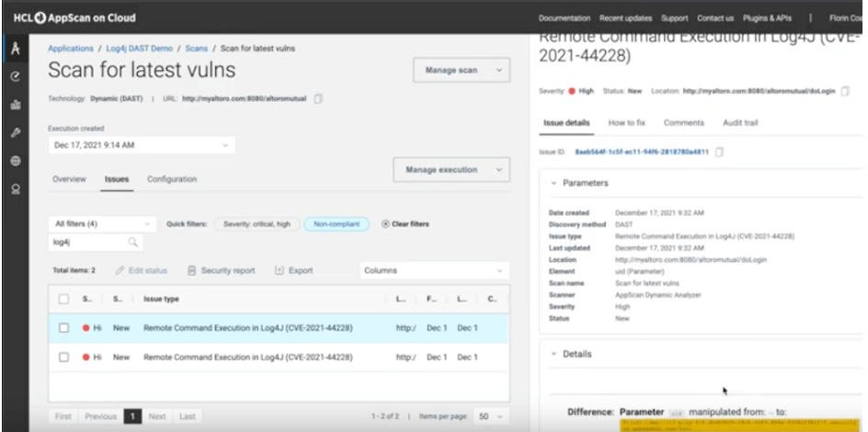Open the dashboard chart icon in sidebar
The image size is (868, 432).
pyautogui.click(x=15, y=105)
